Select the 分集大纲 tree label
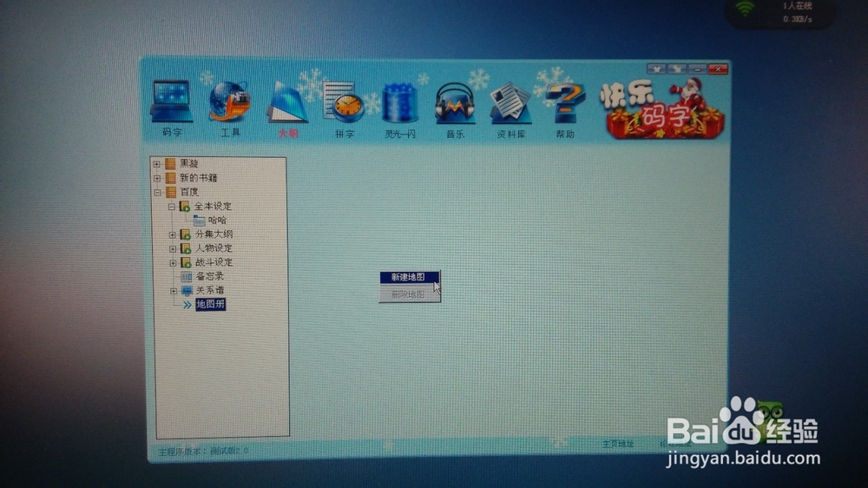The width and height of the screenshot is (868, 488). (214, 234)
